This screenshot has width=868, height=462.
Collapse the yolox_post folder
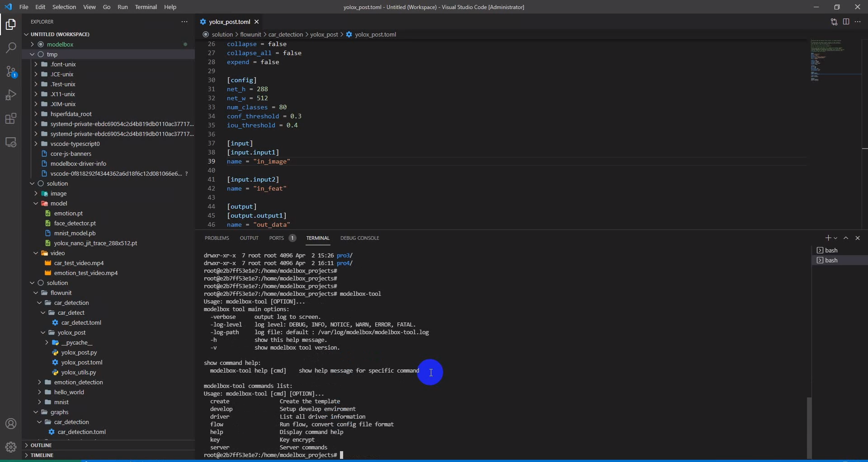click(x=43, y=332)
